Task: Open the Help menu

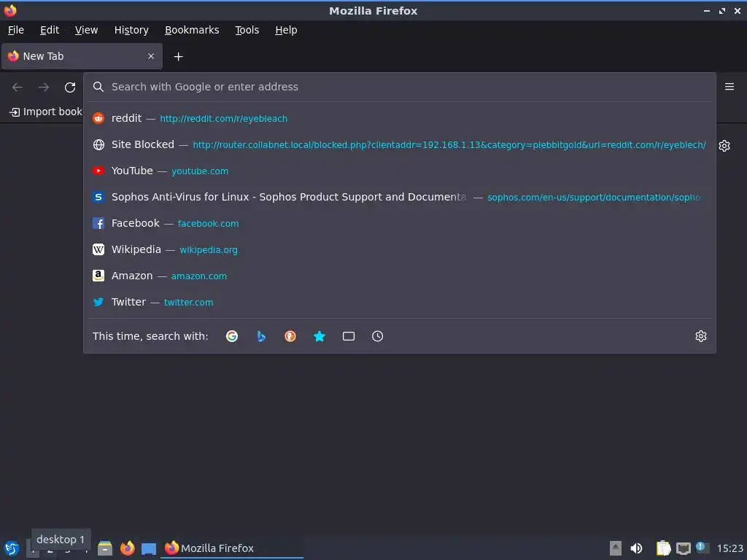Action: (286, 30)
